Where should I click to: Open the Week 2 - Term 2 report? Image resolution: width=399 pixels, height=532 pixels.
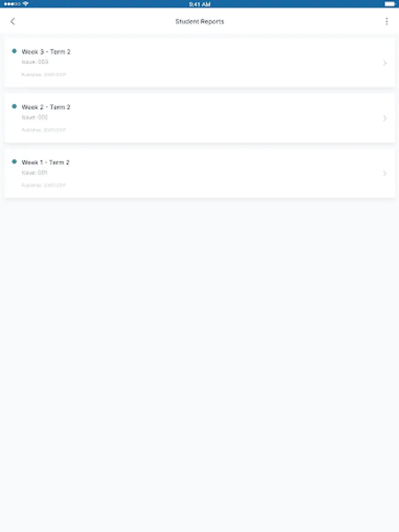tap(200, 118)
